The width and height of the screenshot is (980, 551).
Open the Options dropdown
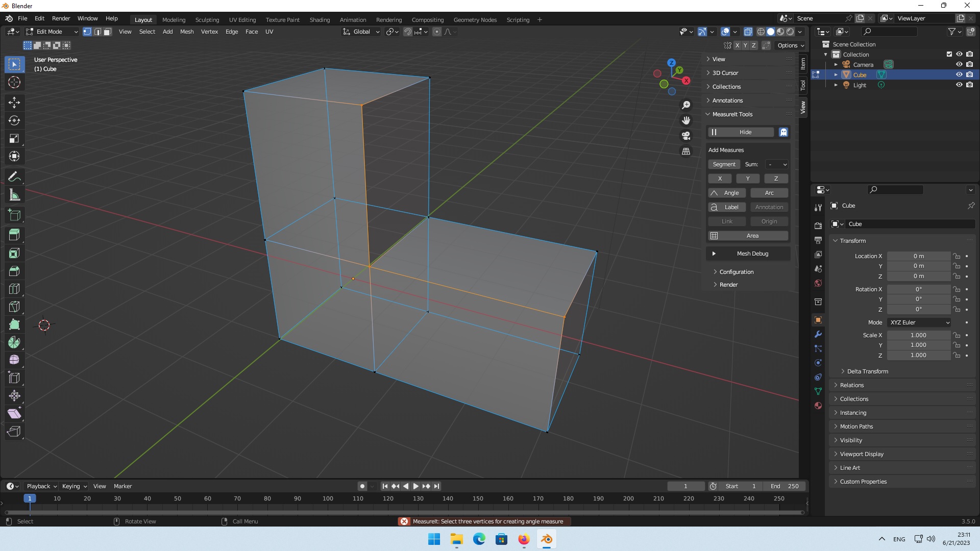tap(791, 45)
